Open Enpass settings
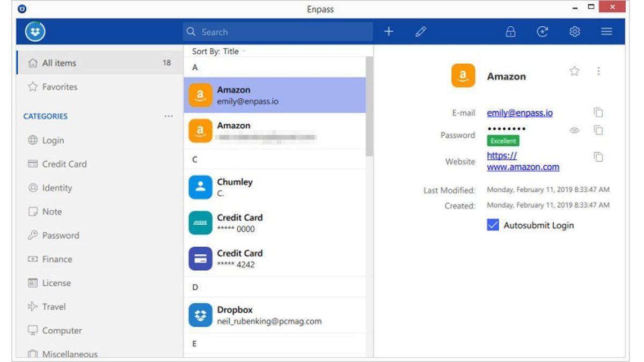This screenshot has width=644, height=362. [575, 32]
